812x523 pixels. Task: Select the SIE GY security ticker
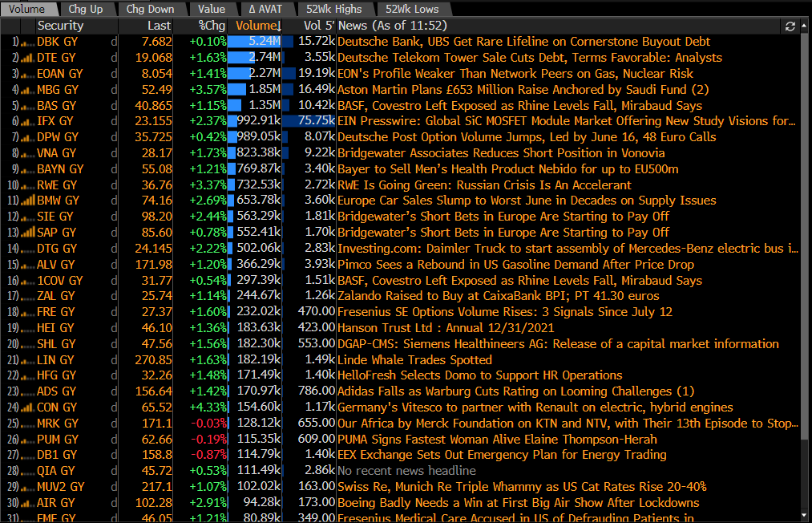(x=55, y=217)
